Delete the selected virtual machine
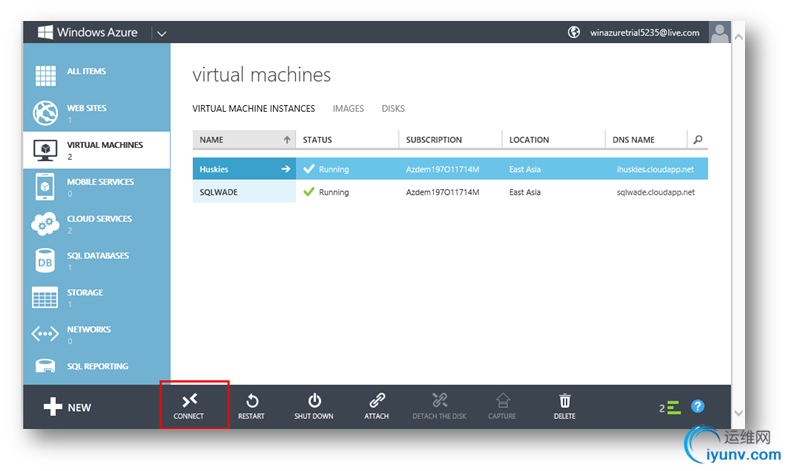 coord(565,406)
